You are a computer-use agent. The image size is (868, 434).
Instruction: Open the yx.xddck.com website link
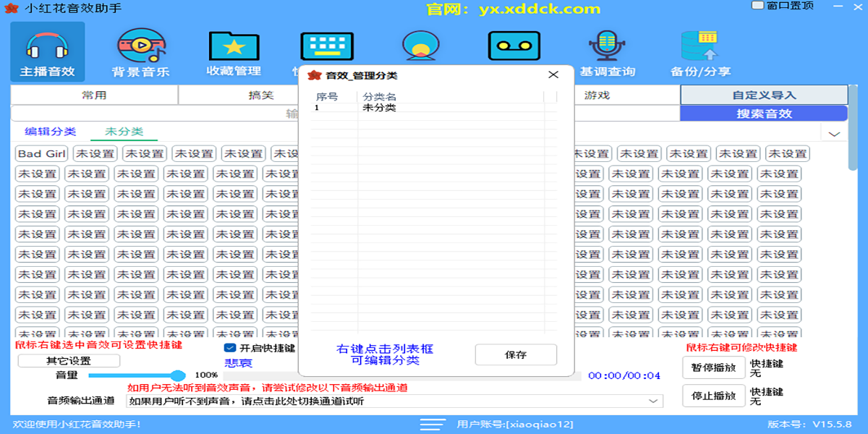(539, 9)
